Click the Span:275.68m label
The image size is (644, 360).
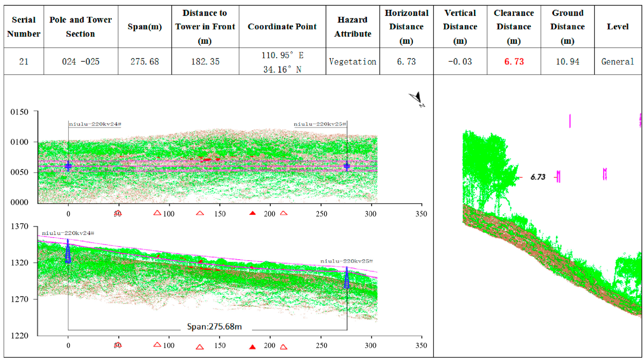click(214, 326)
